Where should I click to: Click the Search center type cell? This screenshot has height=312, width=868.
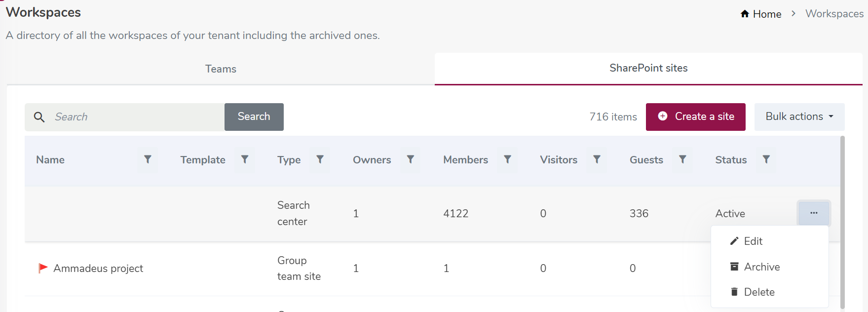point(294,213)
